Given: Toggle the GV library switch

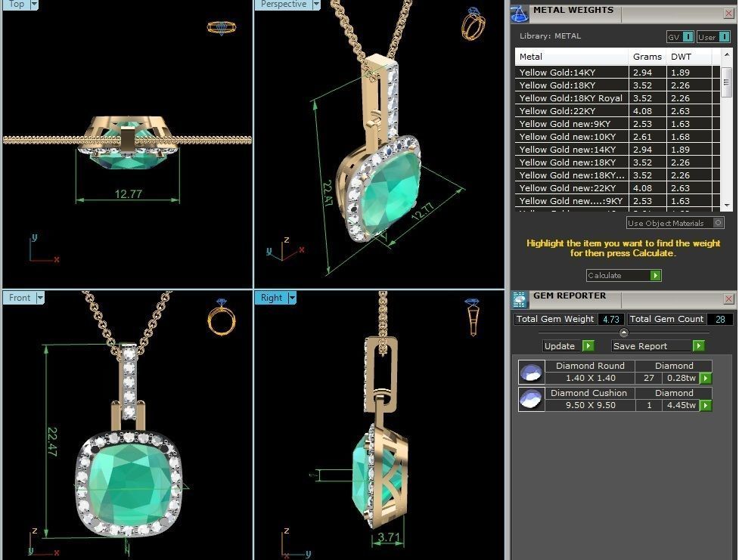Looking at the screenshot, I should coord(679,37).
